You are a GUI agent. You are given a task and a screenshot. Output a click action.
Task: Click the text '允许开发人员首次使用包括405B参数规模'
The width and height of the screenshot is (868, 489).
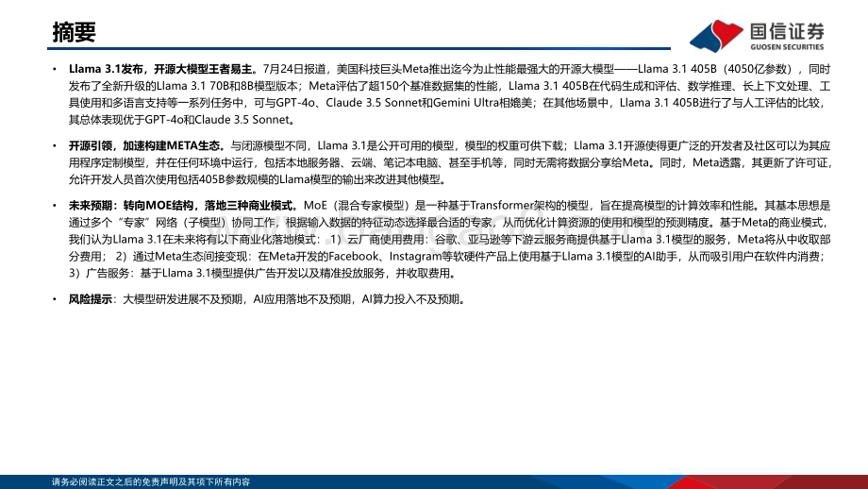[x=174, y=179]
